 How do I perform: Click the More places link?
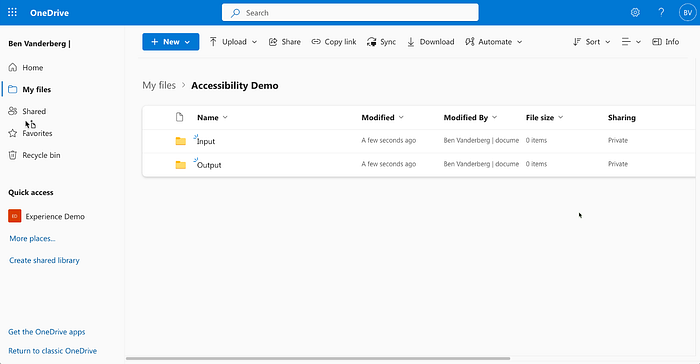(x=32, y=238)
